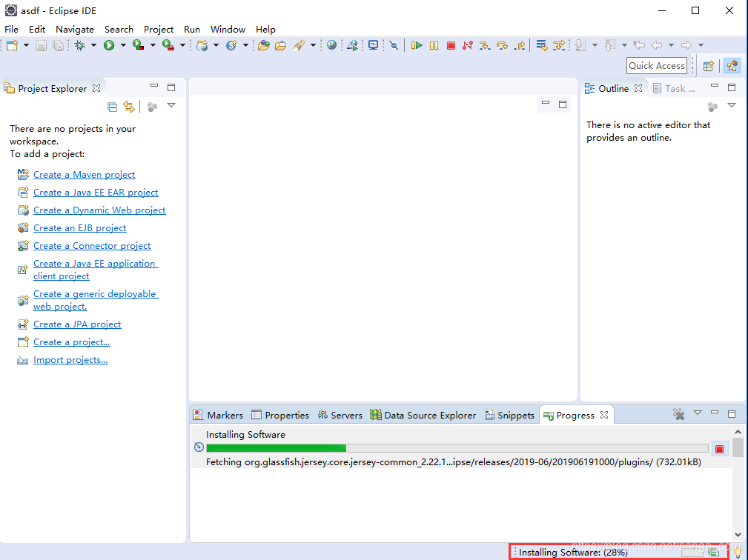Switch to the Task List tab
The height and width of the screenshot is (560, 748).
[674, 89]
